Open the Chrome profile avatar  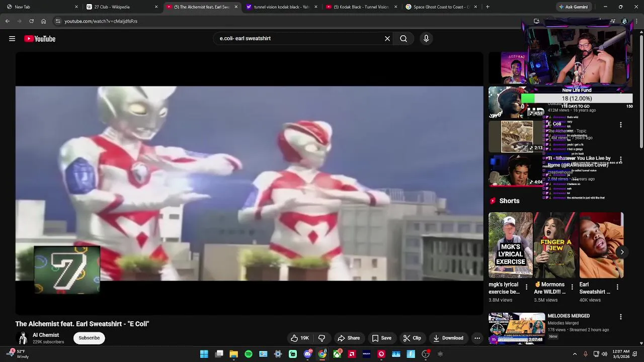[x=624, y=21]
